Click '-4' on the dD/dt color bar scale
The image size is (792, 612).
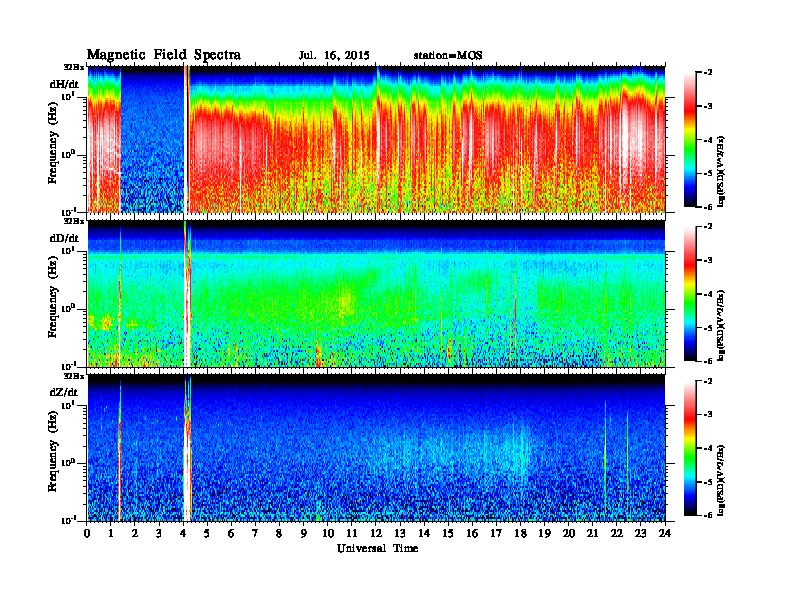click(x=708, y=294)
